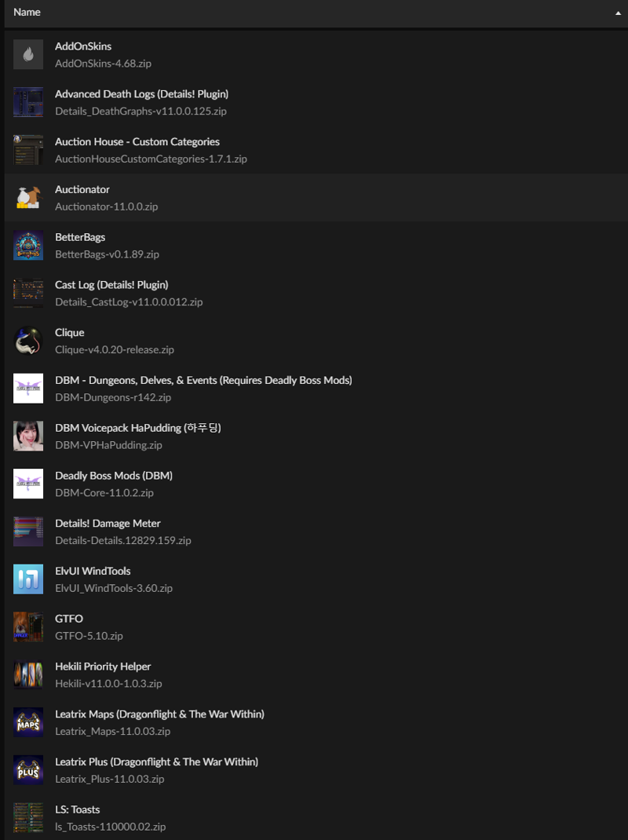Open the Details! Damage Meter entry
The image size is (628, 840).
[x=316, y=531]
